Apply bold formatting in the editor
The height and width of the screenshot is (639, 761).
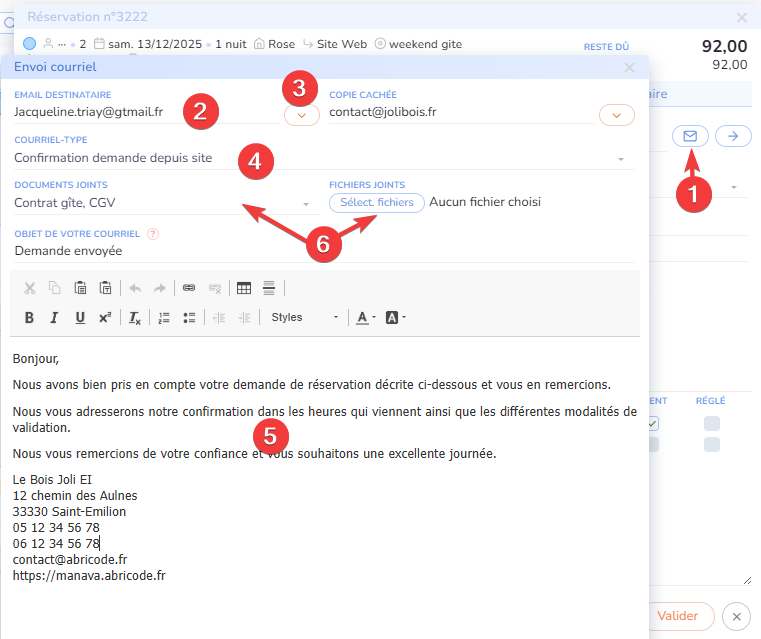tap(29, 318)
